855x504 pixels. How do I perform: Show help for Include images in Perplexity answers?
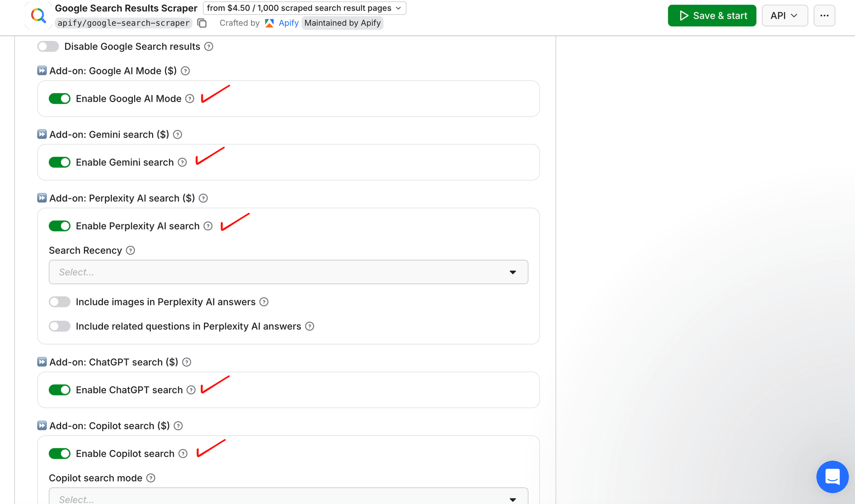264,302
